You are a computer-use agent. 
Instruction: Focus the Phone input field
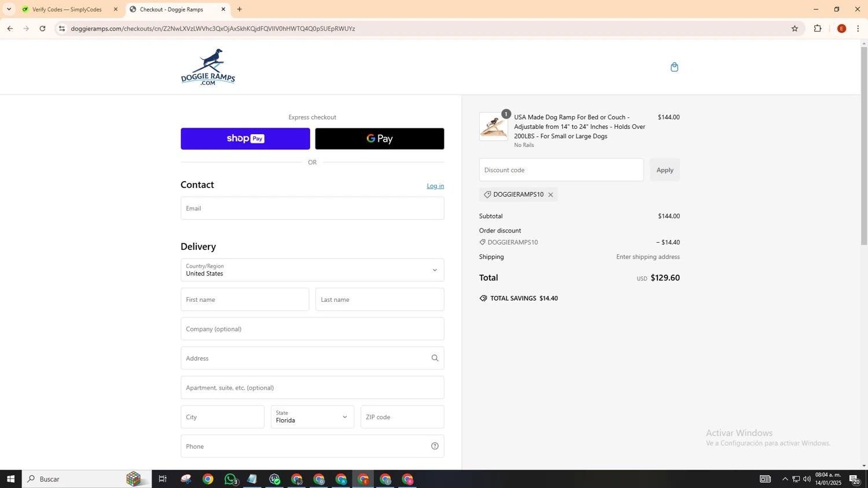[312, 446]
